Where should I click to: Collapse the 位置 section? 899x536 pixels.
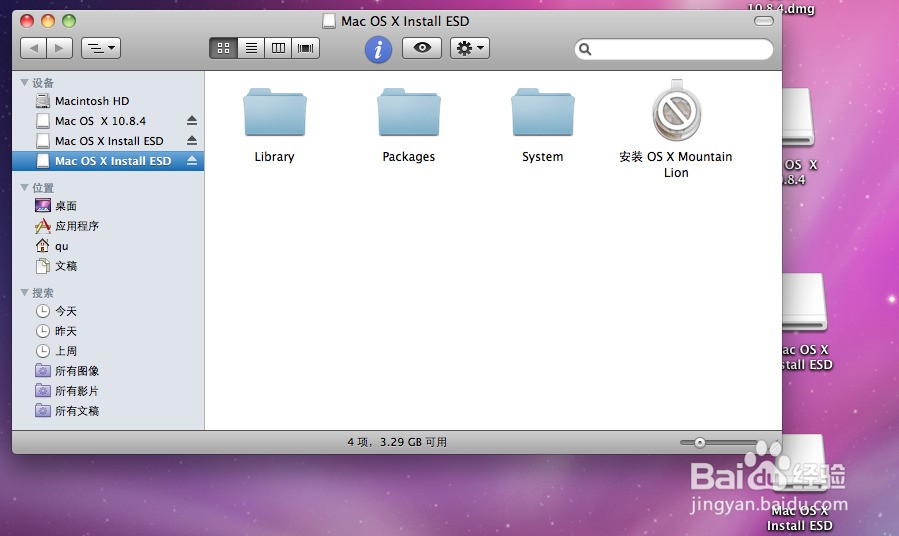point(25,187)
